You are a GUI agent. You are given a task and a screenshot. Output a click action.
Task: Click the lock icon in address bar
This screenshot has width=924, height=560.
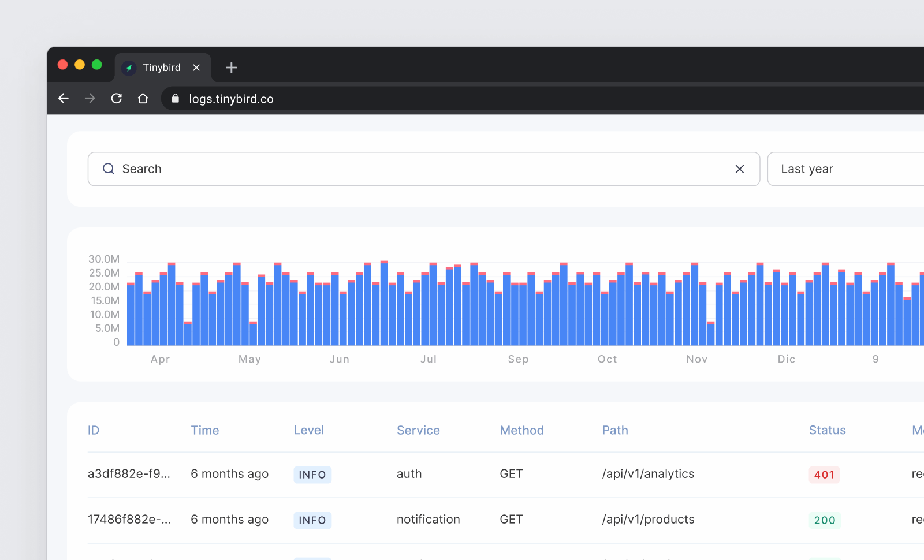176,99
